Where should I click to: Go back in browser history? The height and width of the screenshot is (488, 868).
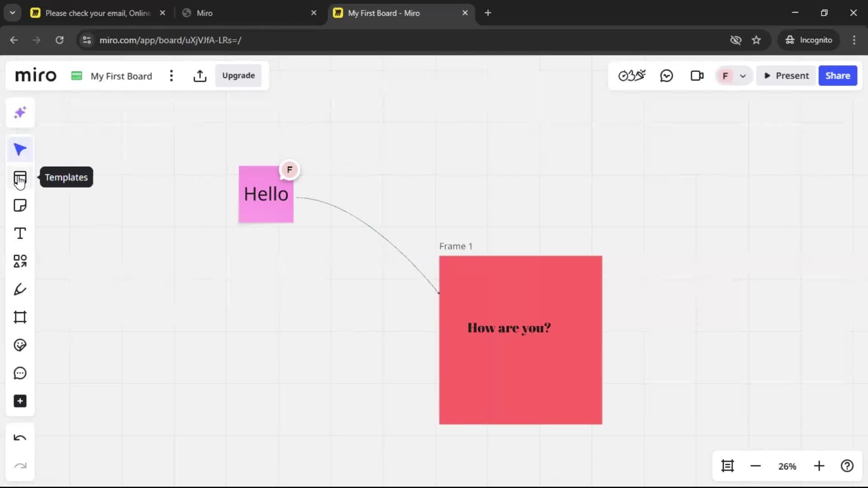pos(14,40)
